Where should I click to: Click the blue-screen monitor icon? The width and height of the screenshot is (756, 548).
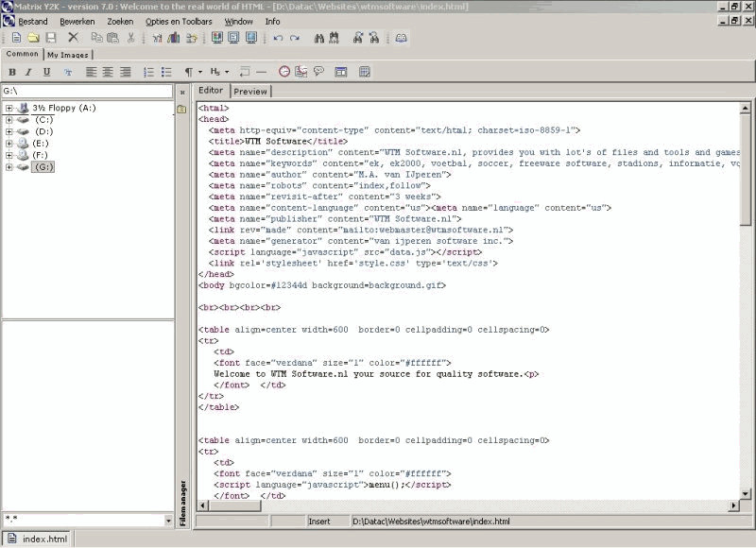250,38
